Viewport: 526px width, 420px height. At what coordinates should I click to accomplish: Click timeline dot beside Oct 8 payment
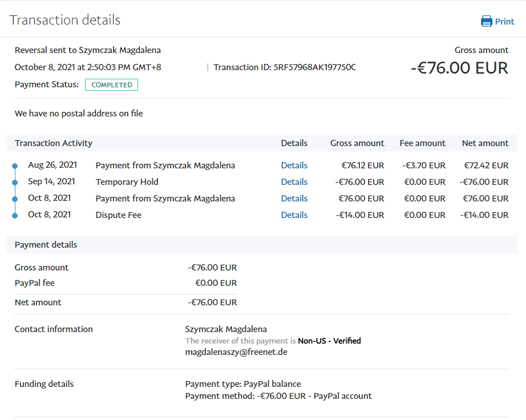(x=15, y=199)
